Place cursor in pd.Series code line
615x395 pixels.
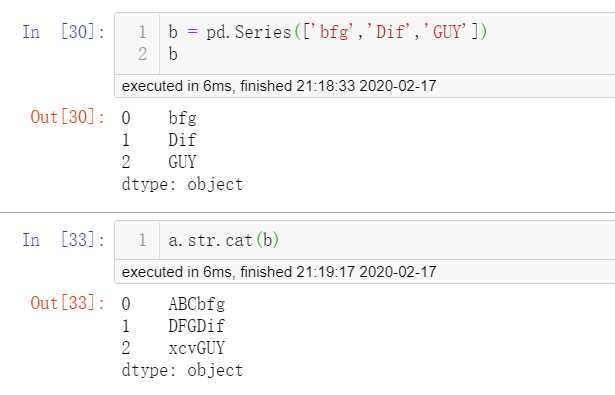[328, 32]
